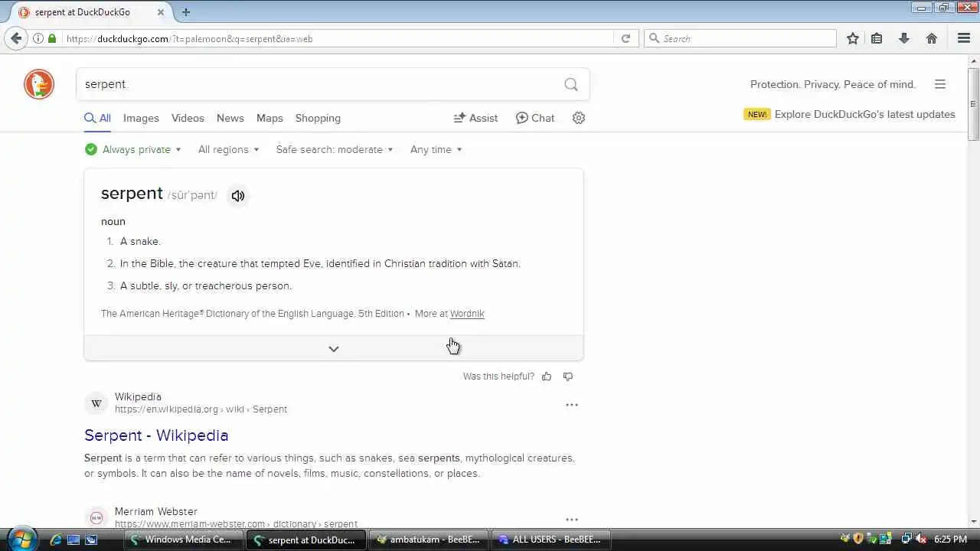Screen dimensions: 980x551
Task: Open the DuckDuckGo Chat
Action: pos(535,118)
